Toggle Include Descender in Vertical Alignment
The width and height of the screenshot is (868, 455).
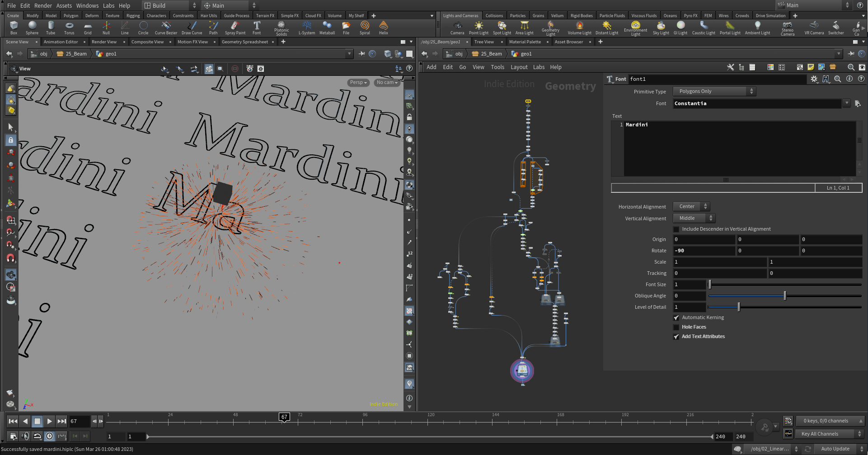[676, 229]
